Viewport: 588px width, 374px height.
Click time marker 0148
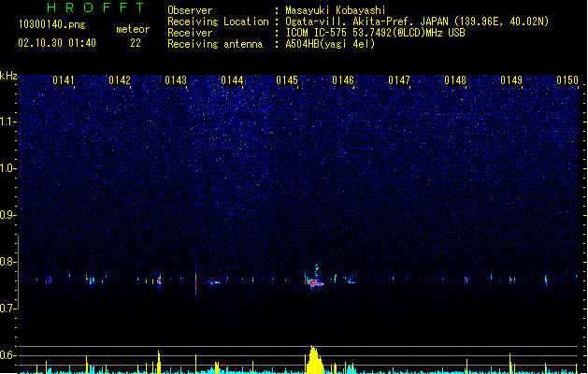point(455,80)
